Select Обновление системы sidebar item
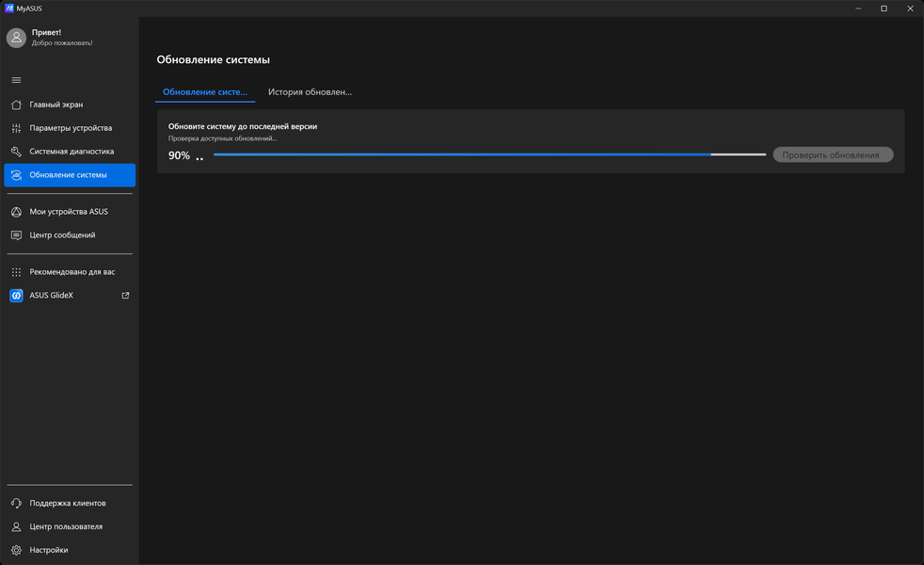924x565 pixels. coord(70,175)
